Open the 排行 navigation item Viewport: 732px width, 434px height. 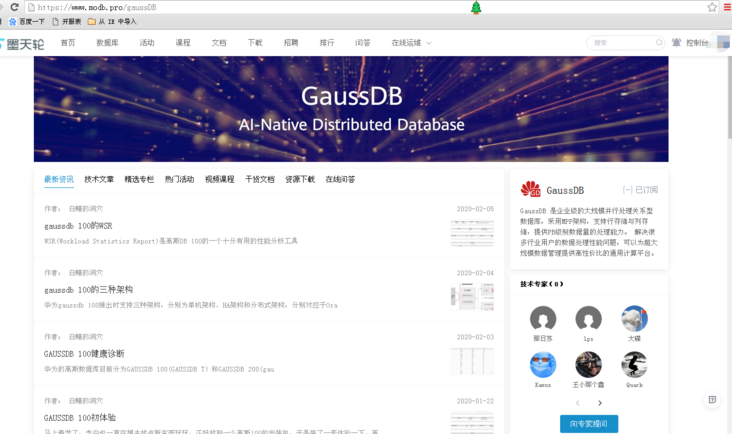327,42
